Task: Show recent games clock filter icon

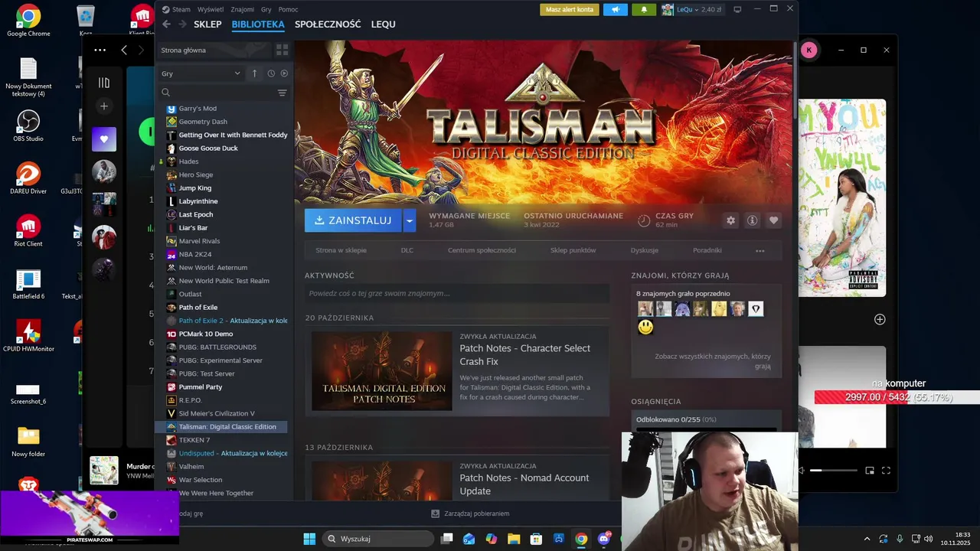Action: tap(271, 73)
